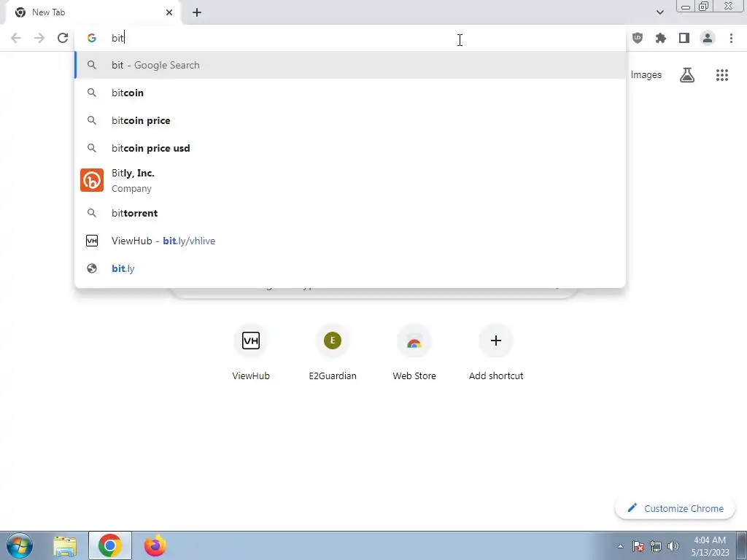747x560 pixels.
Task: Toggle the Chrome side panel icon
Action: (x=684, y=38)
